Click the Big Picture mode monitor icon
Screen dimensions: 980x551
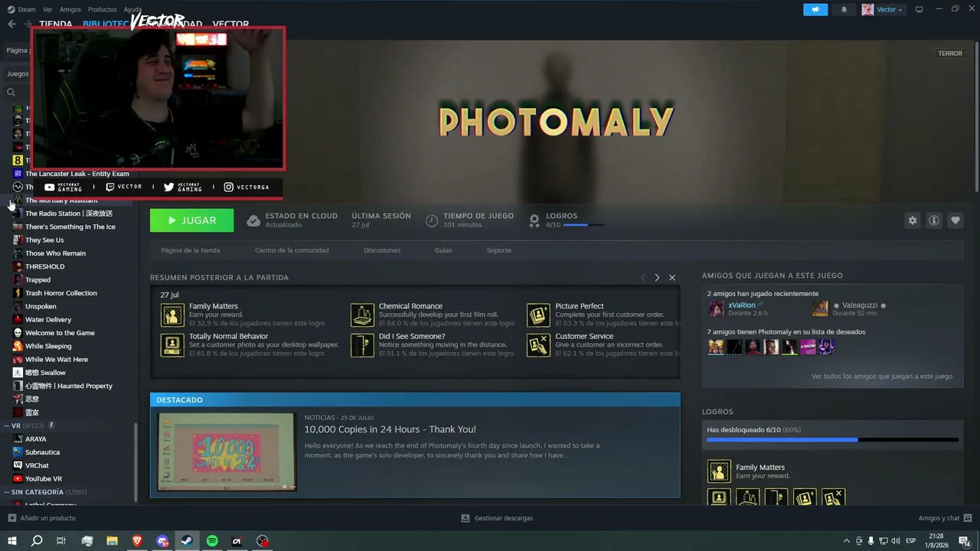[920, 9]
